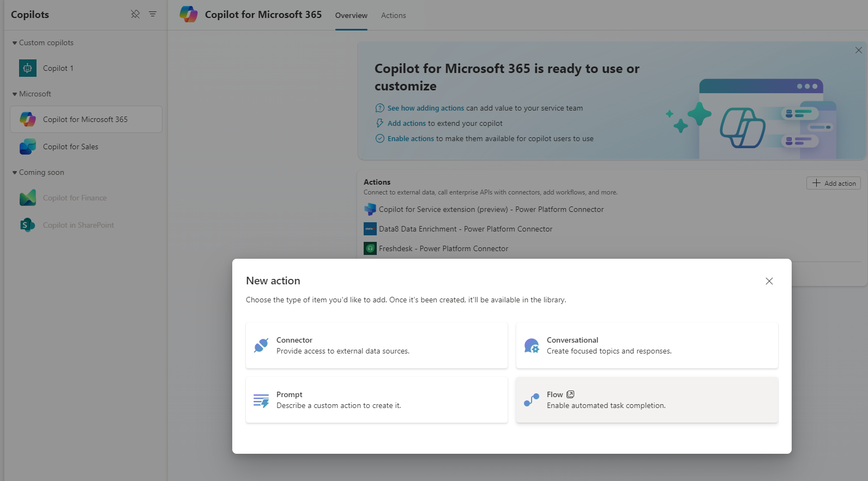The height and width of the screenshot is (481, 868).
Task: Open the Add actions link
Action: pos(407,123)
